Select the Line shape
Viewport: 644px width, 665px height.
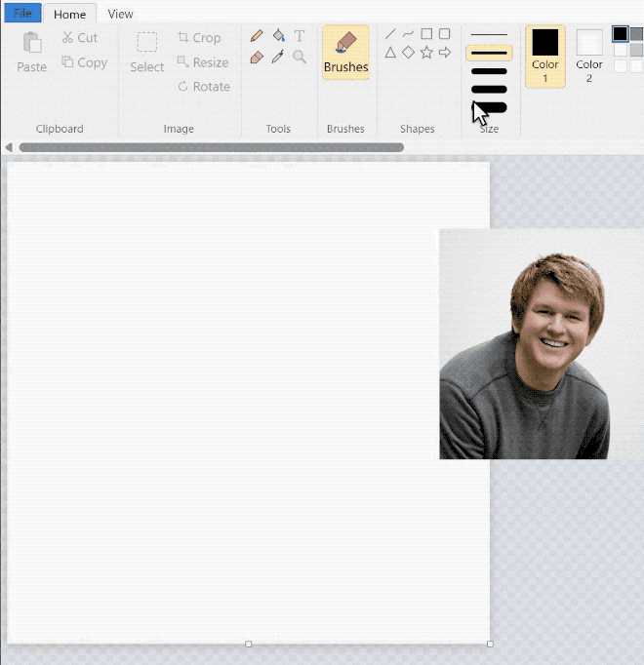[x=390, y=34]
